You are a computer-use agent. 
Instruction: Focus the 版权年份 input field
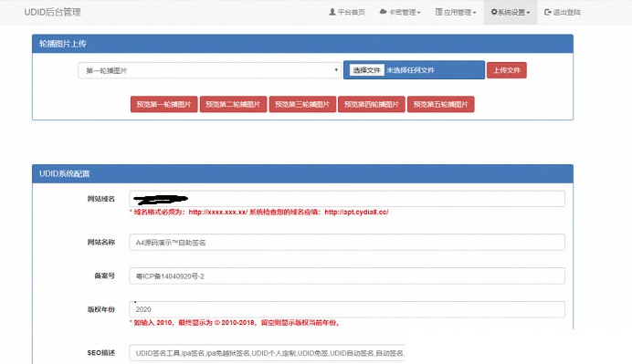[347, 309]
